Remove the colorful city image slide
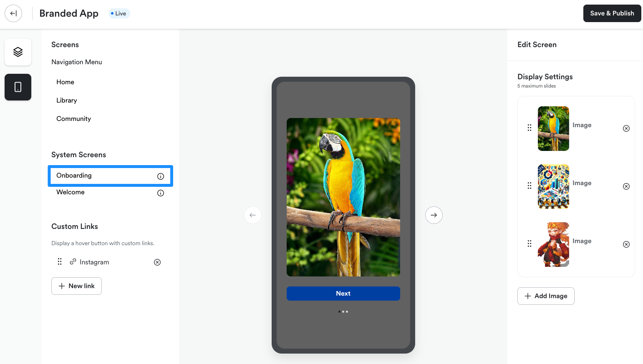Image resolution: width=643 pixels, height=364 pixels. tap(626, 186)
